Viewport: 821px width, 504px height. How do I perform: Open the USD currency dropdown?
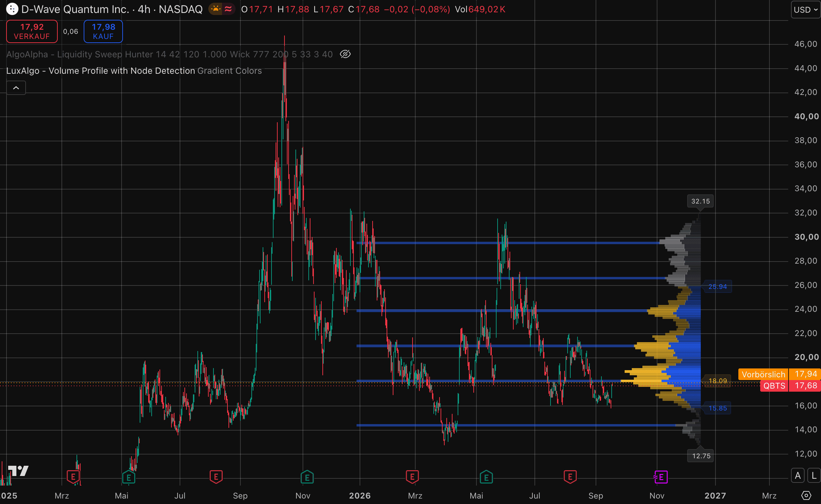[x=806, y=10]
